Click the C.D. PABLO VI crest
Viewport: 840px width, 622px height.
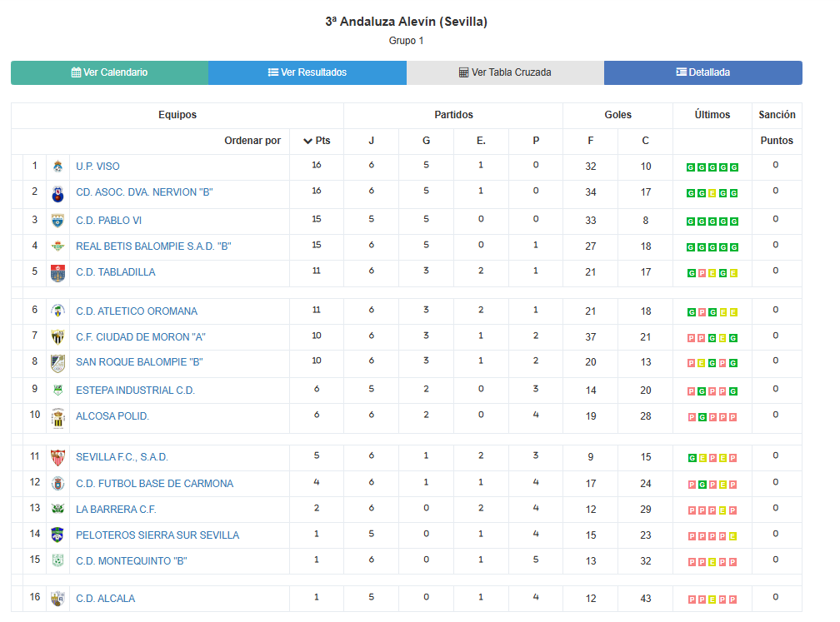coord(57,221)
